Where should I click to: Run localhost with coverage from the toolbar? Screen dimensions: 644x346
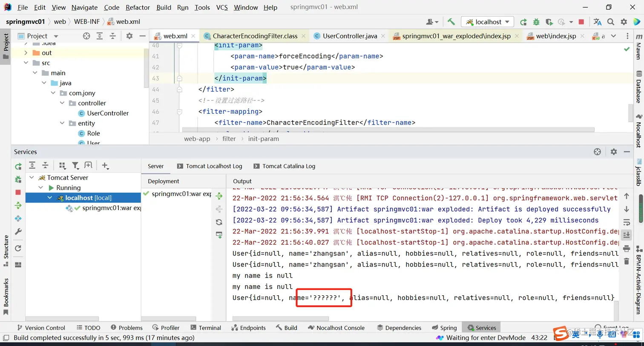(549, 22)
